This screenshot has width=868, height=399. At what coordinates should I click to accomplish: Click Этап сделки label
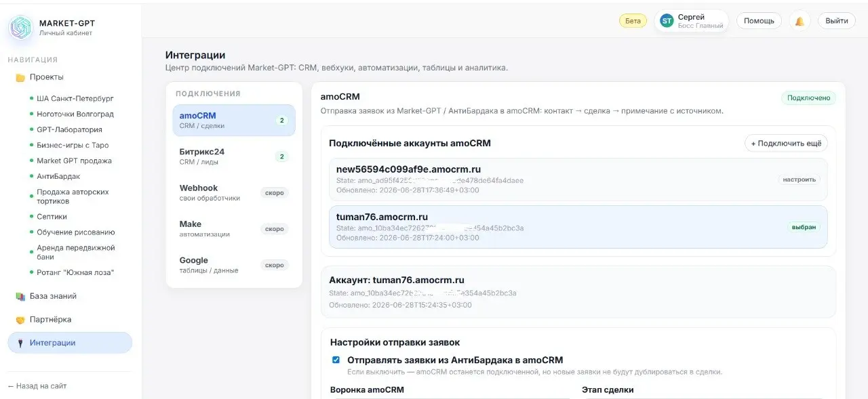pyautogui.click(x=608, y=390)
